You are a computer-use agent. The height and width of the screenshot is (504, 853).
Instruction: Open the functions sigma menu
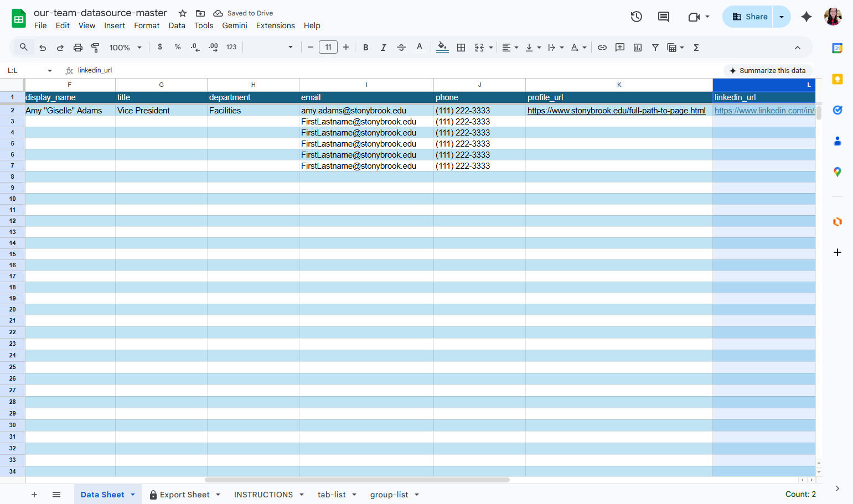click(696, 48)
